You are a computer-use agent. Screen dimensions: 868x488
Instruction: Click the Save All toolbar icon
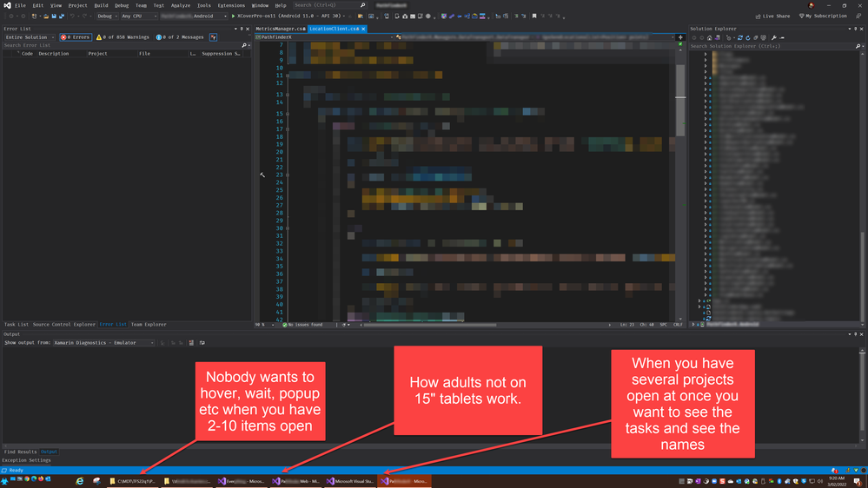pyautogui.click(x=62, y=16)
